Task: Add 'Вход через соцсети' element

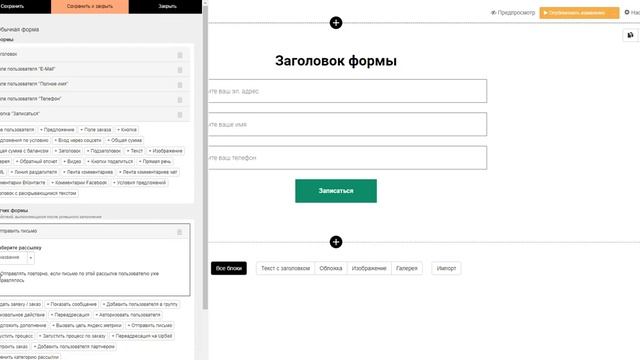Action: tap(78, 140)
